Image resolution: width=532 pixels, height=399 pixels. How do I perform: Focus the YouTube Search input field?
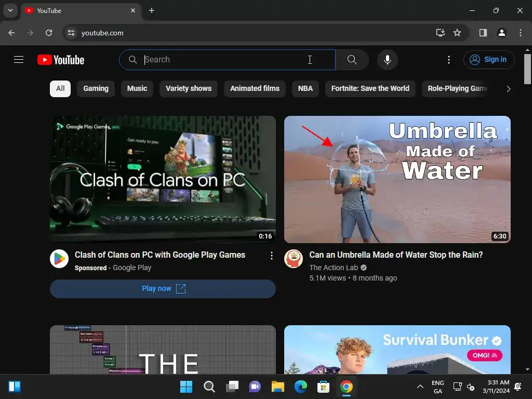228,60
